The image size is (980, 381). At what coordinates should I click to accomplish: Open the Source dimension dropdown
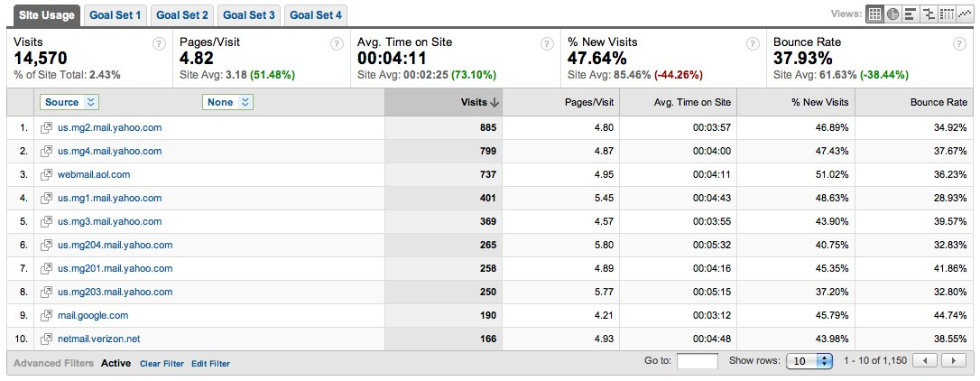point(69,103)
